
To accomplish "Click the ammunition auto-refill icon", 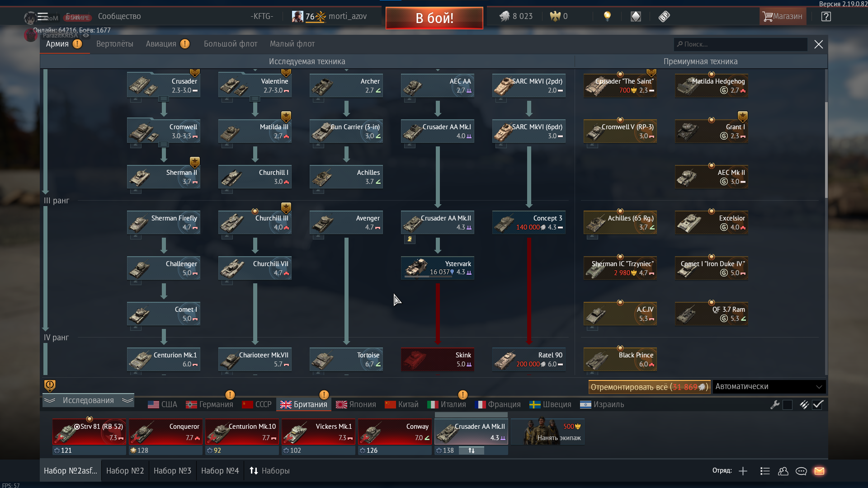I will (804, 405).
